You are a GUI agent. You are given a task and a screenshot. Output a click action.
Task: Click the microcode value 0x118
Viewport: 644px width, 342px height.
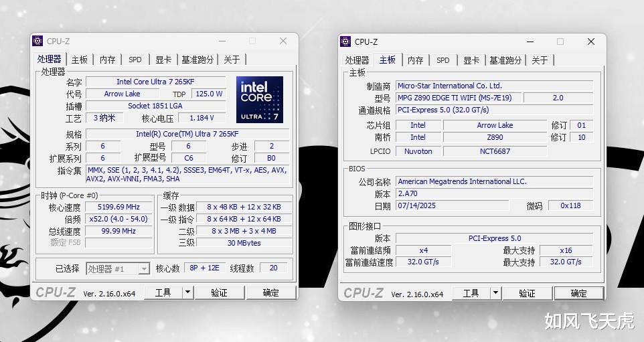tap(570, 205)
